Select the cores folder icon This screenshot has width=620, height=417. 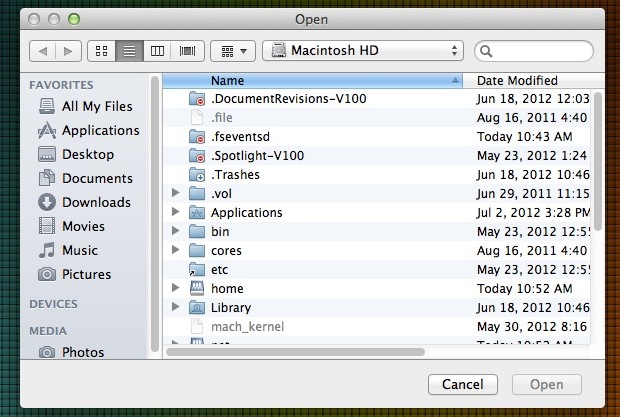pyautogui.click(x=197, y=250)
